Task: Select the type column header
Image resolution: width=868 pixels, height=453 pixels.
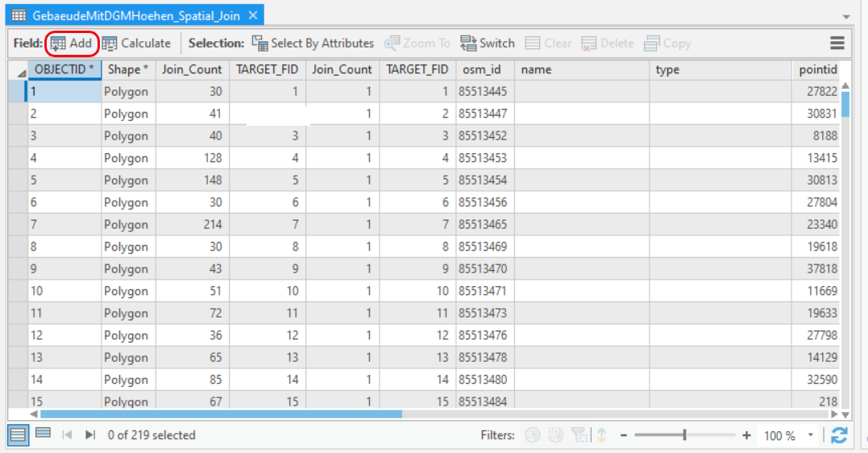Action: 721,70
